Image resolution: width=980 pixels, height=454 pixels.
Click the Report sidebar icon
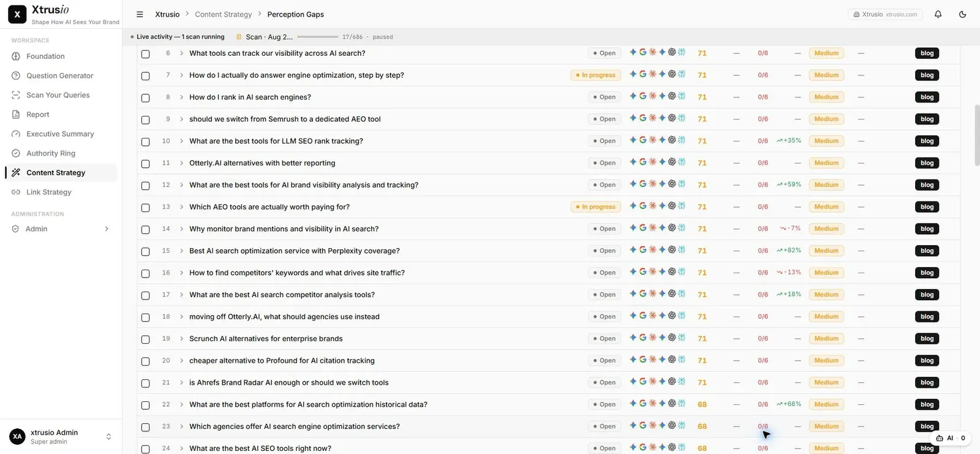click(16, 115)
